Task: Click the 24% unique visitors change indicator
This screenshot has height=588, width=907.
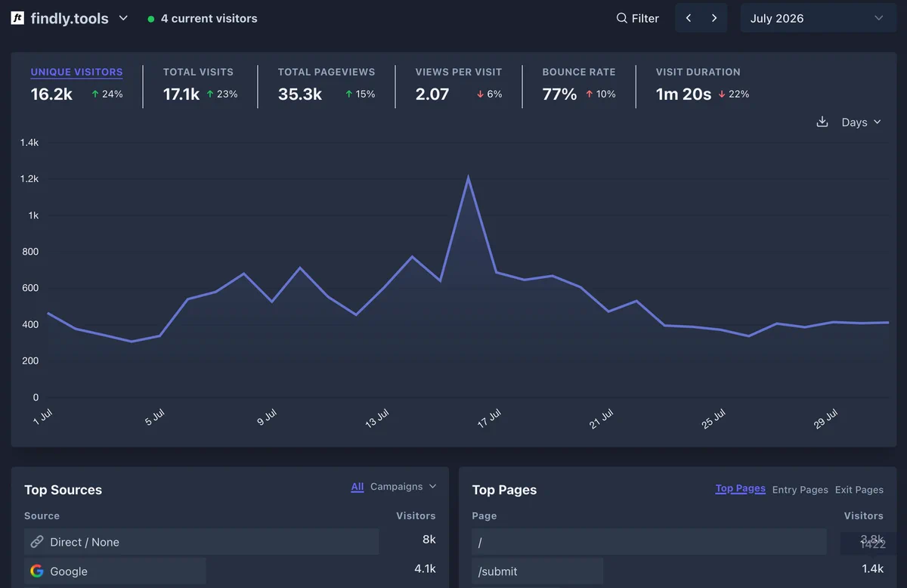Action: click(107, 94)
